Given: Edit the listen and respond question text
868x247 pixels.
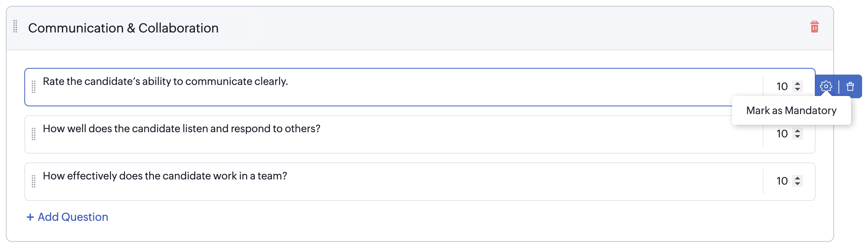Looking at the screenshot, I should (x=182, y=129).
